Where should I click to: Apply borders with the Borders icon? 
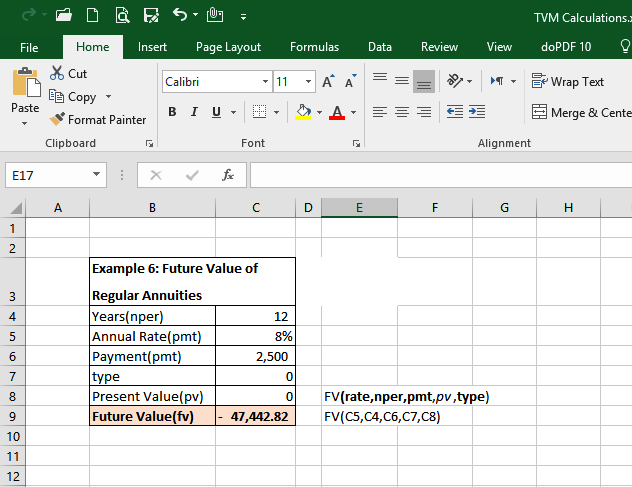[x=259, y=112]
